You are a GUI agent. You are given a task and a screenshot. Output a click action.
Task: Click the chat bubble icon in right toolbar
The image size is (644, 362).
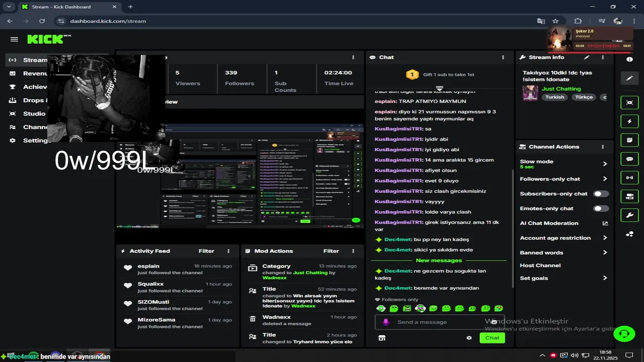pos(629,159)
